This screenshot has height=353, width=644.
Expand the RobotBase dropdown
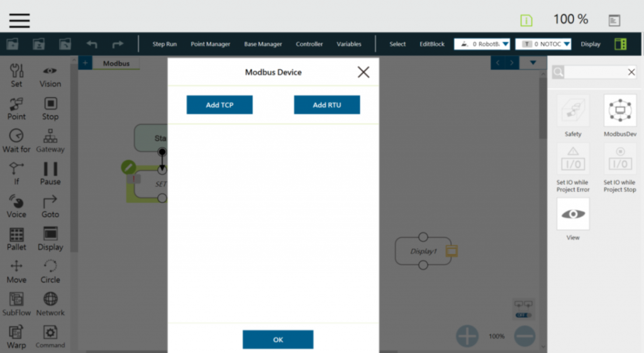[x=481, y=44]
